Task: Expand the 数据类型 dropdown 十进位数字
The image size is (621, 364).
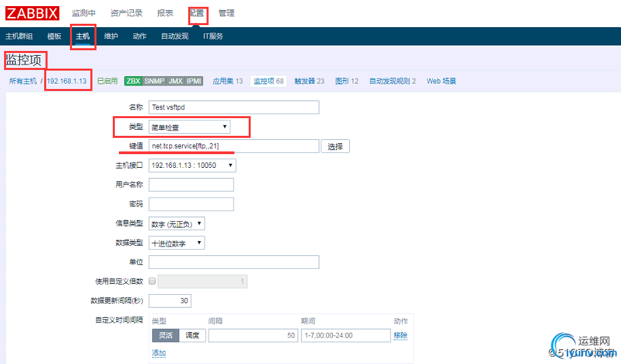Action: tap(177, 243)
